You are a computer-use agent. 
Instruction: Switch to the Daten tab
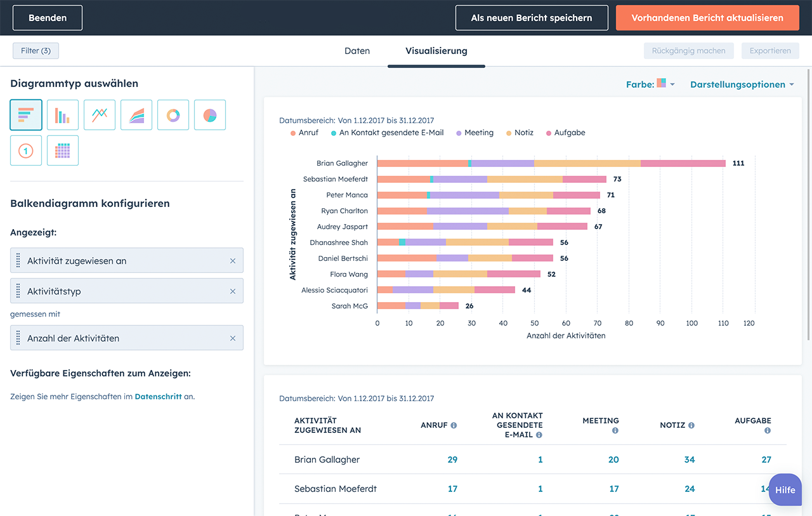(357, 50)
